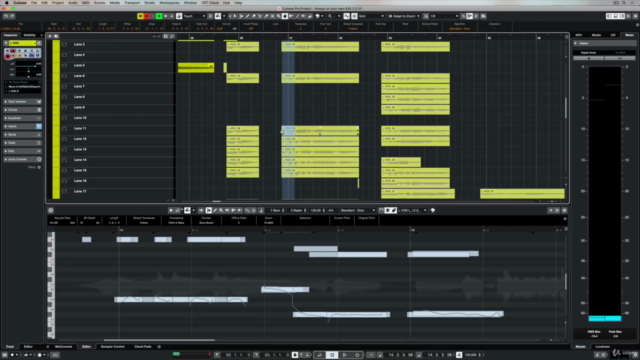Screen dimensions: 640x360
Task: Select the Zoom magnifier tool in project toolbar
Action: (x=279, y=16)
